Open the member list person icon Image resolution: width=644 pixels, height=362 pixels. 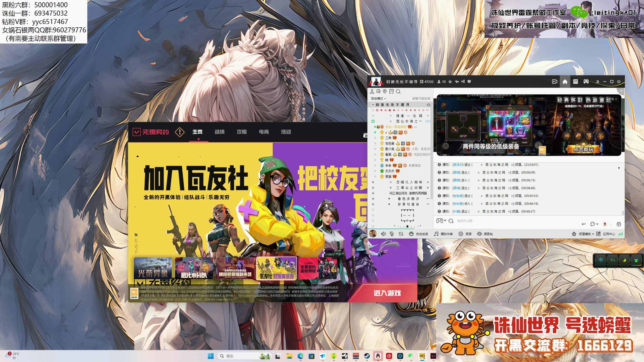(x=372, y=92)
